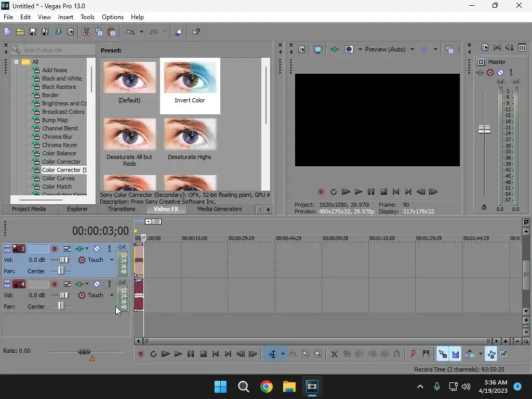The width and height of the screenshot is (532, 399).
Task: Click Play in the preview window transport
Action: click(x=358, y=192)
